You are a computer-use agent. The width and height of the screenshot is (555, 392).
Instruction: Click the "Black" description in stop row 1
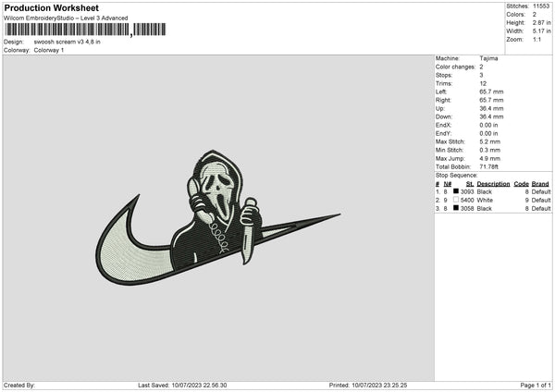pos(484,191)
